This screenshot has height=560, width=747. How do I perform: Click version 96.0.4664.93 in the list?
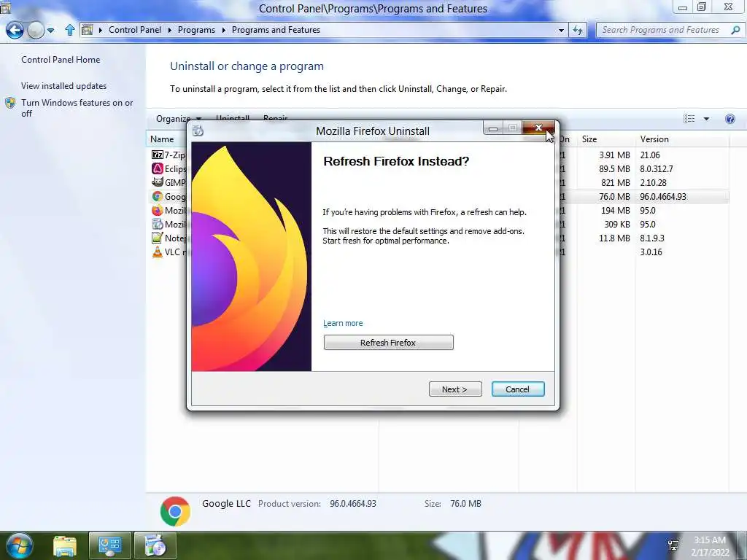(x=662, y=196)
